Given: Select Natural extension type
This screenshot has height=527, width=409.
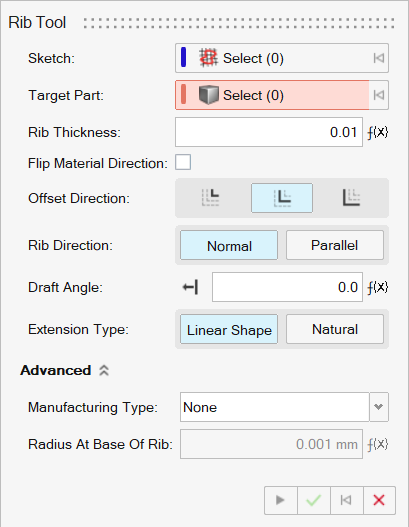Looking at the screenshot, I should [335, 329].
